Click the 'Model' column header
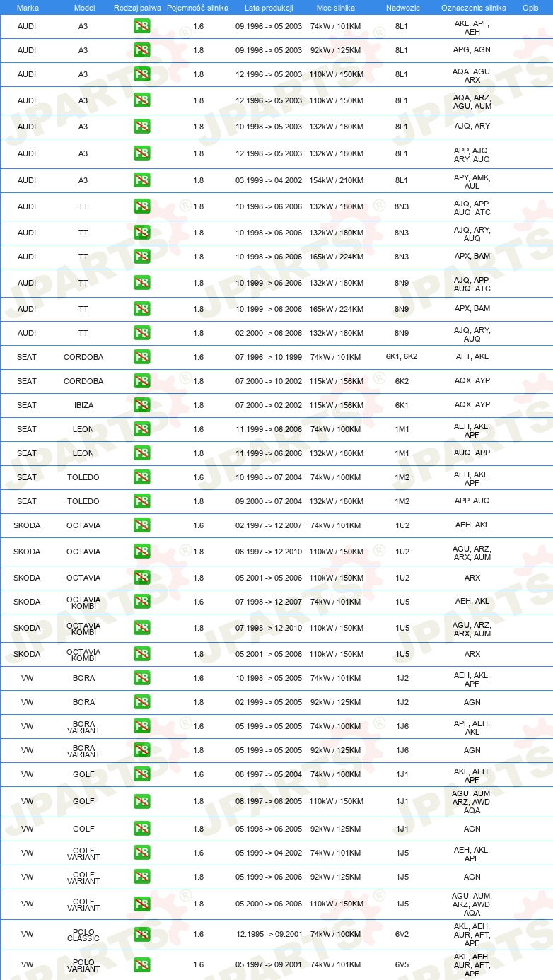 click(x=84, y=8)
